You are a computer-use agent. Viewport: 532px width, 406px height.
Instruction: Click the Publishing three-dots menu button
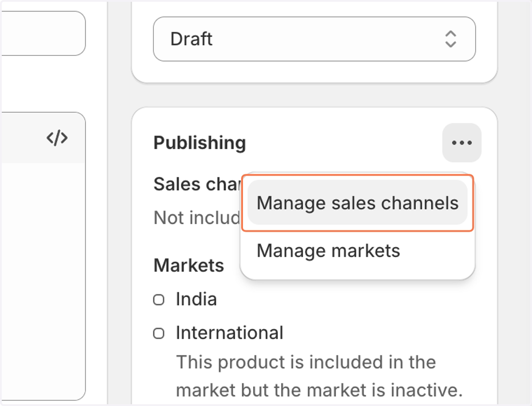(462, 143)
